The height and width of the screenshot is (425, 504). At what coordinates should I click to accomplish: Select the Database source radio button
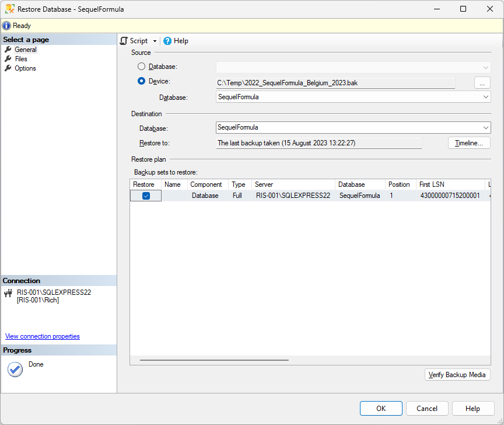141,67
